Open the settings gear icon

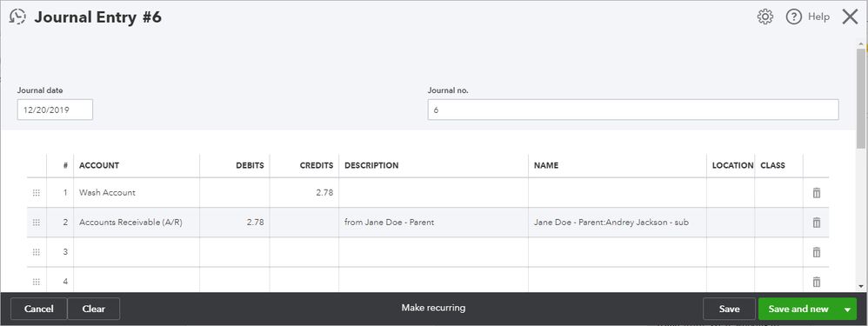[x=765, y=17]
